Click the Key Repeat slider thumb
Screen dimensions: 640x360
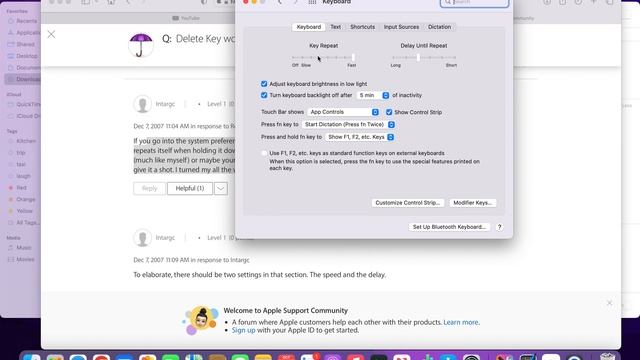(x=353, y=58)
